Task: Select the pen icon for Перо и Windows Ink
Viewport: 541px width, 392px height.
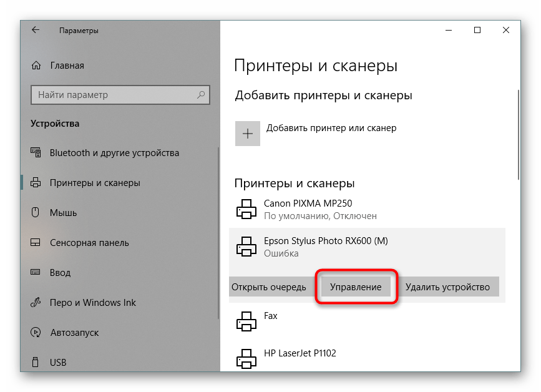Action: pyautogui.click(x=34, y=303)
